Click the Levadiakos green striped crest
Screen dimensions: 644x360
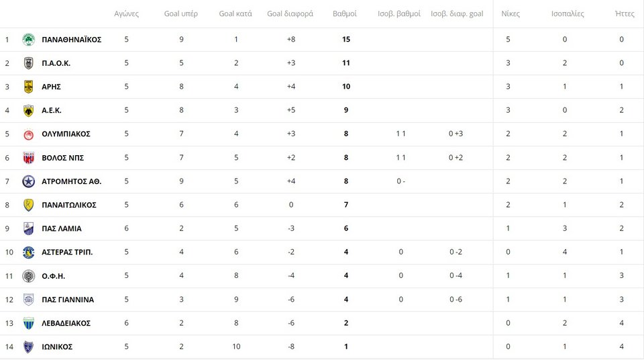28,323
